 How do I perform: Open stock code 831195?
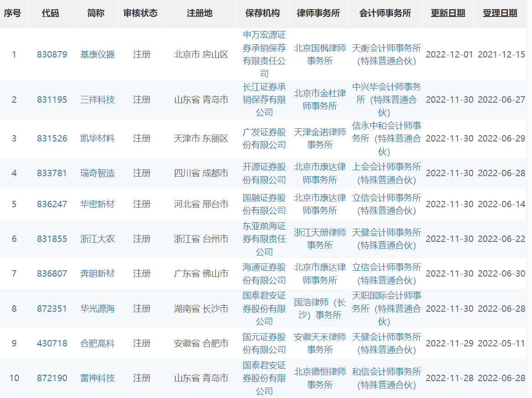(x=52, y=100)
